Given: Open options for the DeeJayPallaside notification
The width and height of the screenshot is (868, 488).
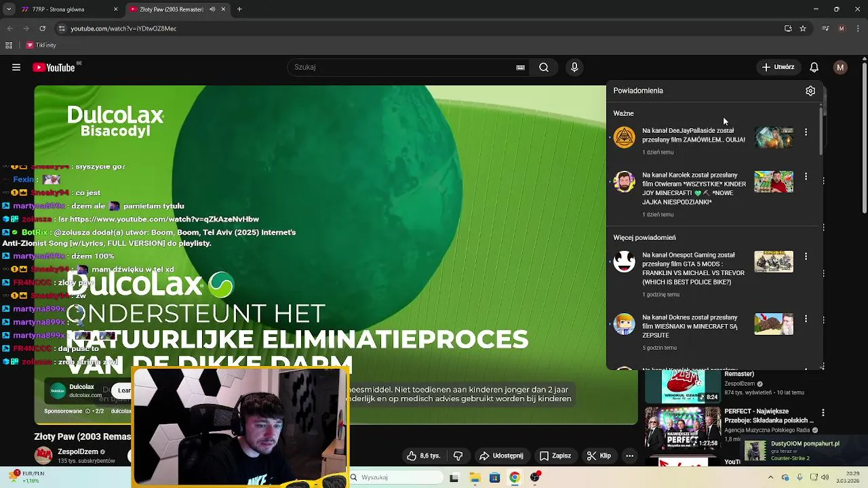Looking at the screenshot, I should (806, 132).
